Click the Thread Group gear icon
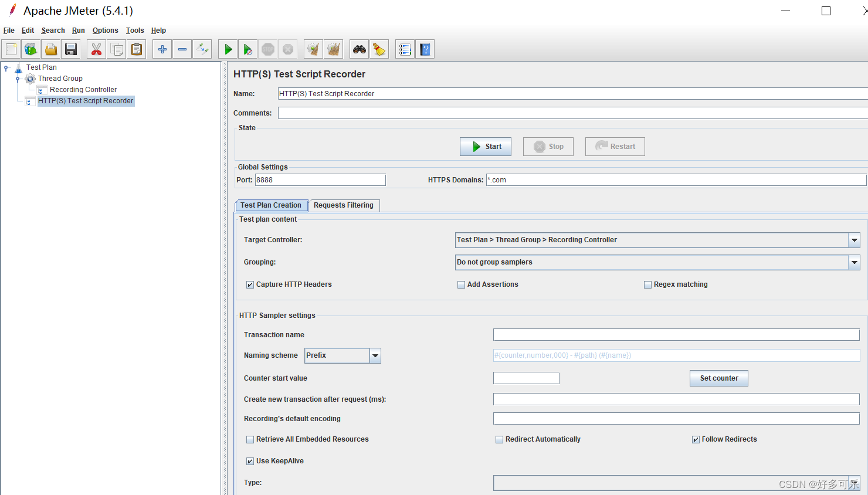 pyautogui.click(x=30, y=79)
